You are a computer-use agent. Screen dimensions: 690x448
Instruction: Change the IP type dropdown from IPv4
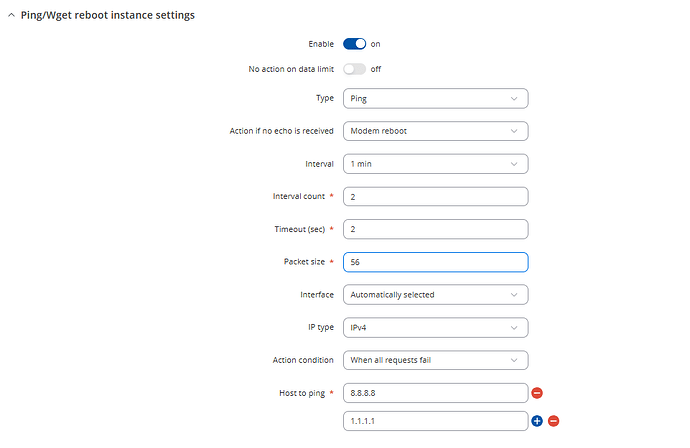[x=435, y=328]
